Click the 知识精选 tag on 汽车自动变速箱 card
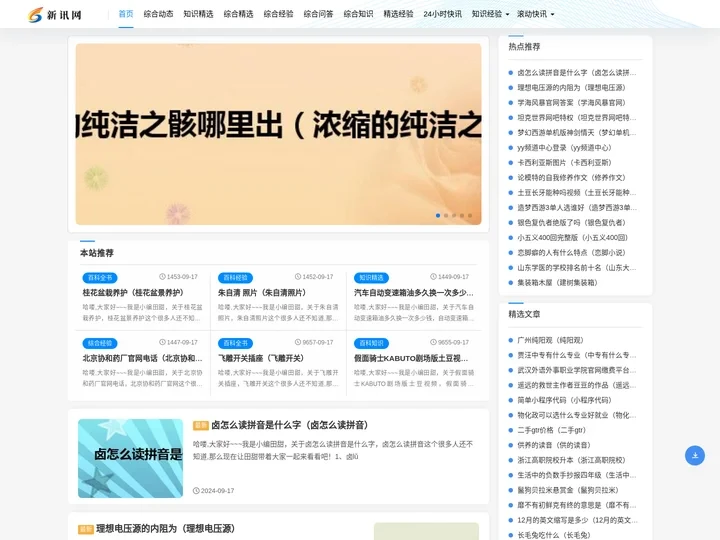The image size is (720, 540). 371,277
